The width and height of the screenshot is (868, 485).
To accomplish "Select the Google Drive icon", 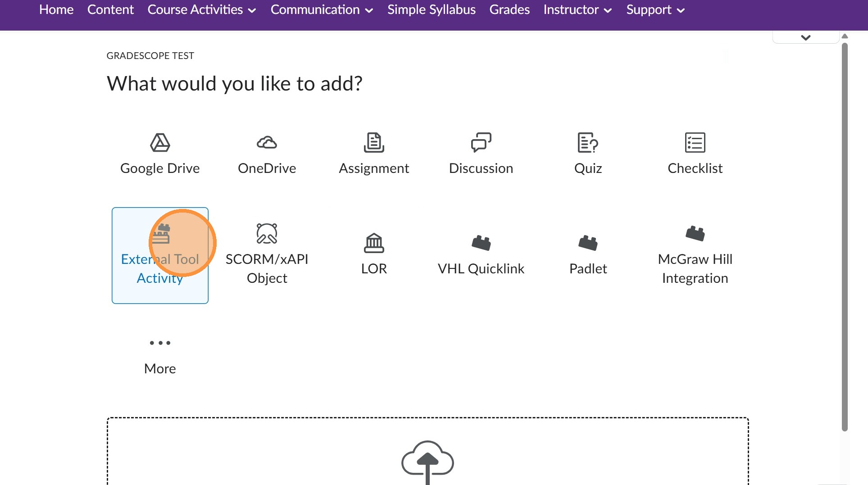I will [x=160, y=143].
